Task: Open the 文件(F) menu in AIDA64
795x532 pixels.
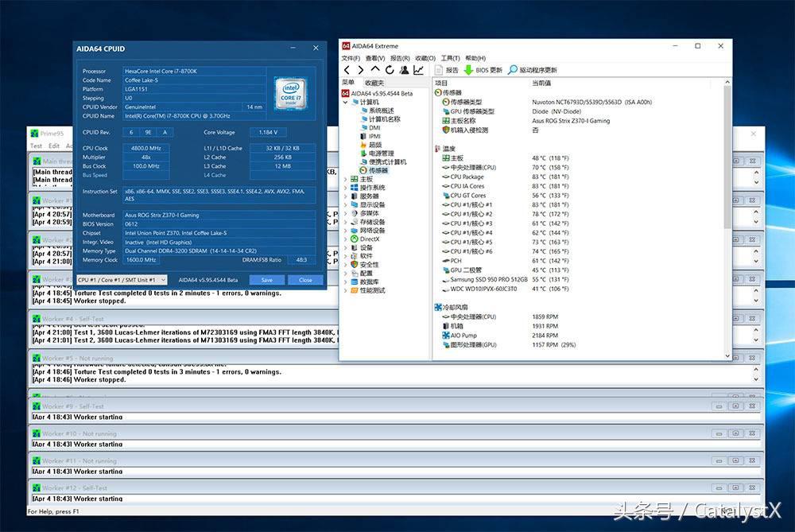Action: 351,58
